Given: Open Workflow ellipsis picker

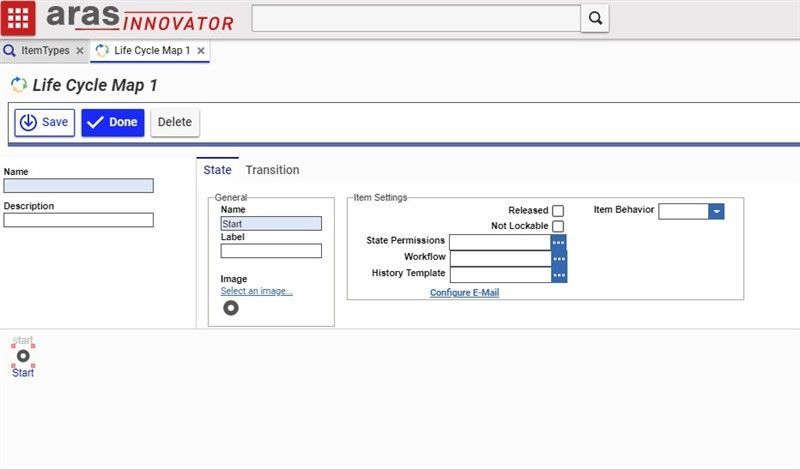Looking at the screenshot, I should click(559, 258).
